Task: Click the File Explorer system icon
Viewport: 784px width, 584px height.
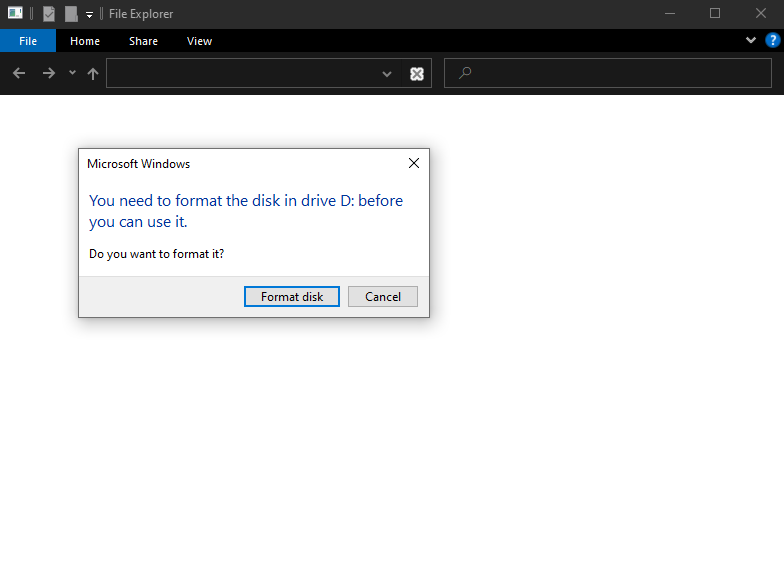Action: [15, 14]
